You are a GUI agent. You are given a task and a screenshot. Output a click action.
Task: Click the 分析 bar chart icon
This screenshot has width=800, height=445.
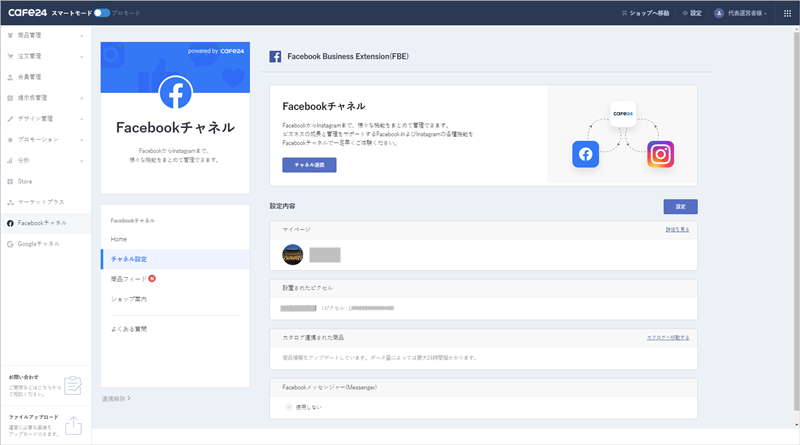(x=10, y=161)
